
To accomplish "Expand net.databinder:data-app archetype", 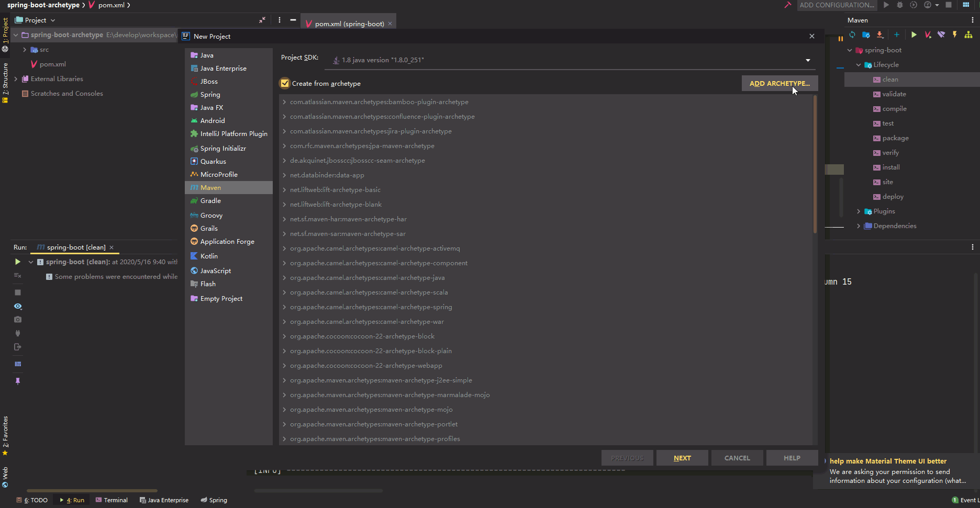I will 284,175.
